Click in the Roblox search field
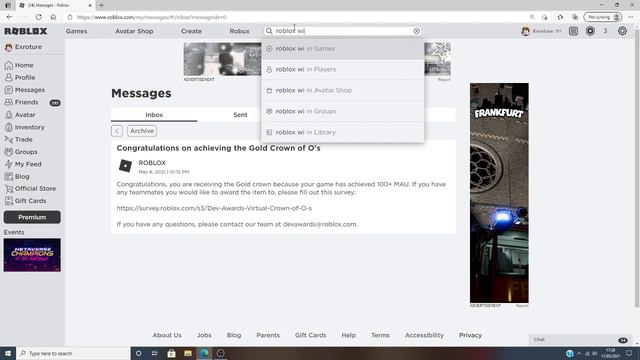Screen dimensions: 640x360 click(342, 31)
